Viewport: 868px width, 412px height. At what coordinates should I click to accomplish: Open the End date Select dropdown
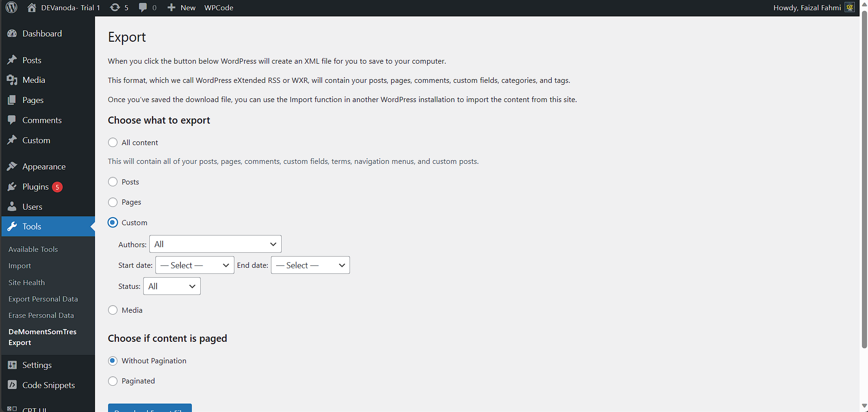coord(310,265)
